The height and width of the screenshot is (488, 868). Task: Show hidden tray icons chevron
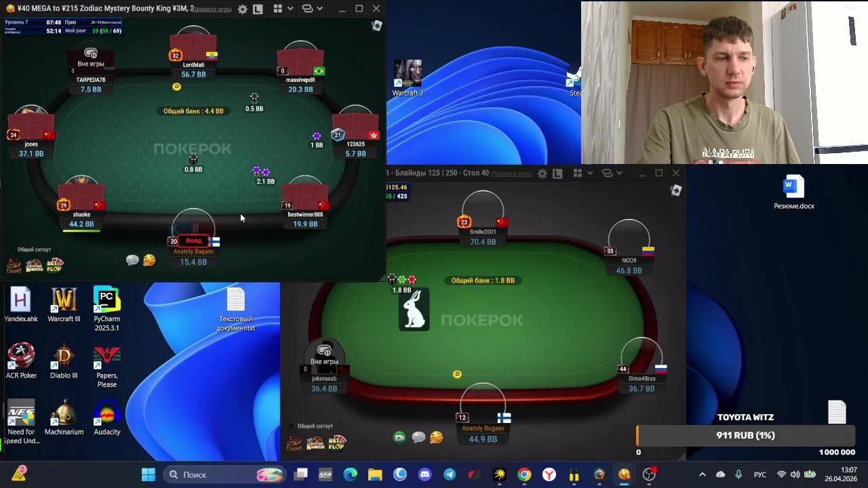click(x=702, y=474)
